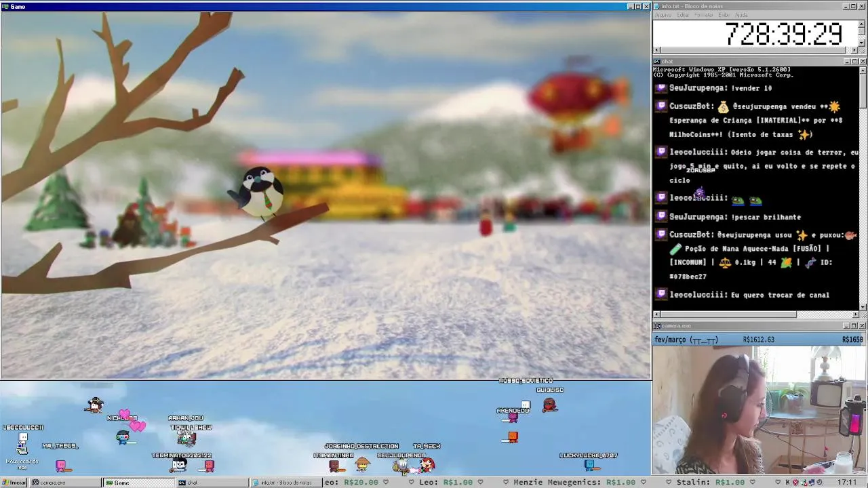Click the JORGINHO_DESTRUCTION straw hat avatar
The image size is (868, 488).
coord(363,463)
